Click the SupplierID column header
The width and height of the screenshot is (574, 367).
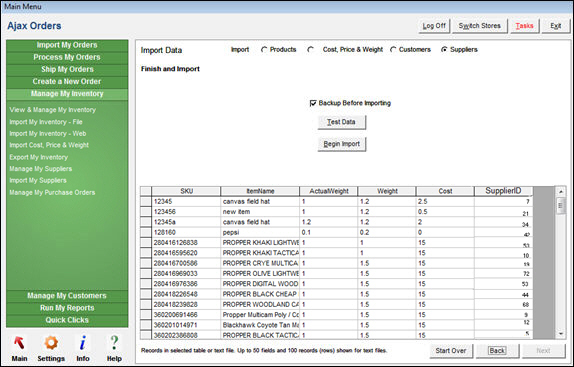(503, 191)
